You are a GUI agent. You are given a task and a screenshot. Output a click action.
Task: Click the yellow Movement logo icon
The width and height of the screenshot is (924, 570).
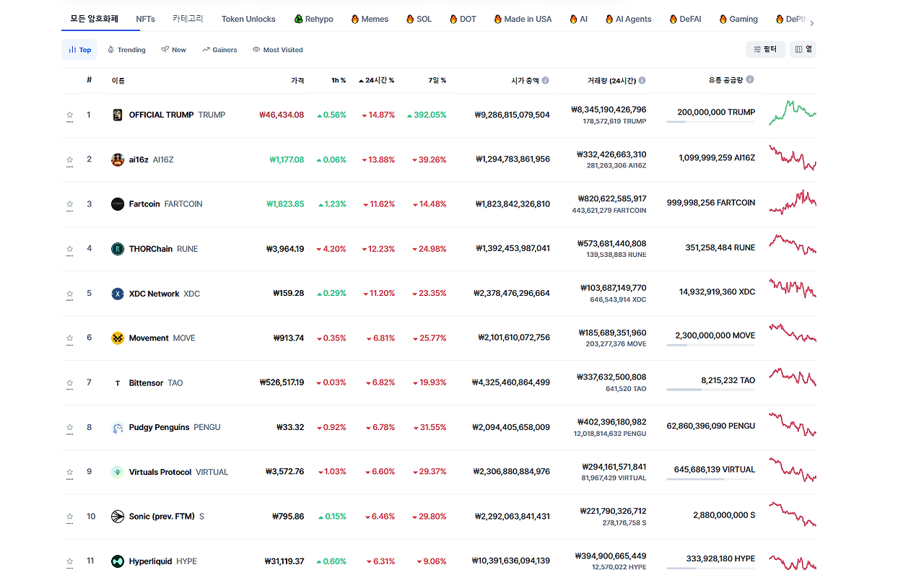tap(118, 338)
